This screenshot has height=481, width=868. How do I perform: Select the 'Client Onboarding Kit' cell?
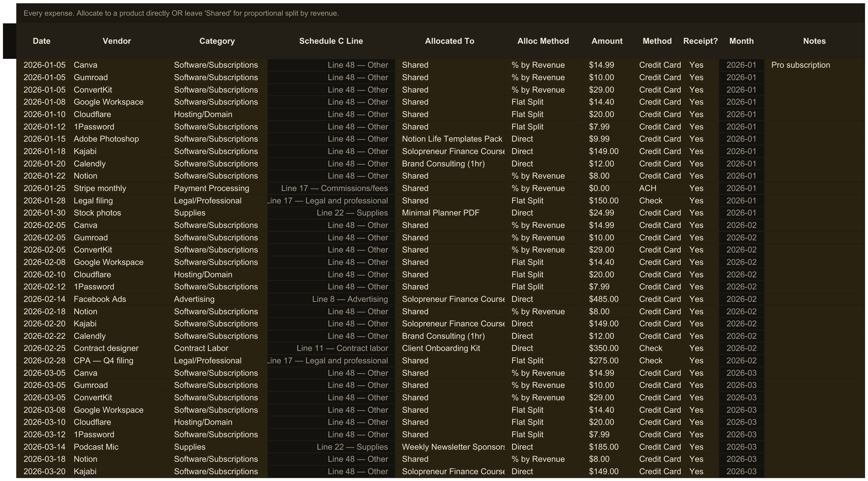coord(449,348)
